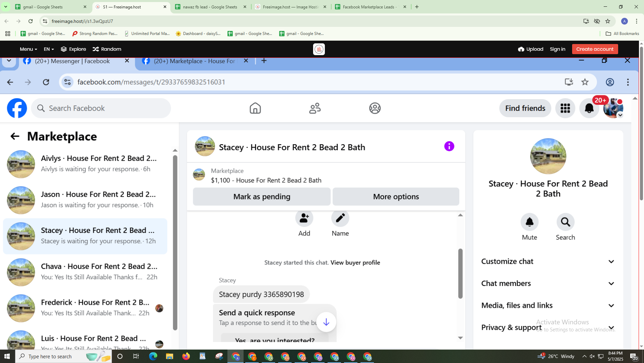Click the Windows Start button

(7, 356)
